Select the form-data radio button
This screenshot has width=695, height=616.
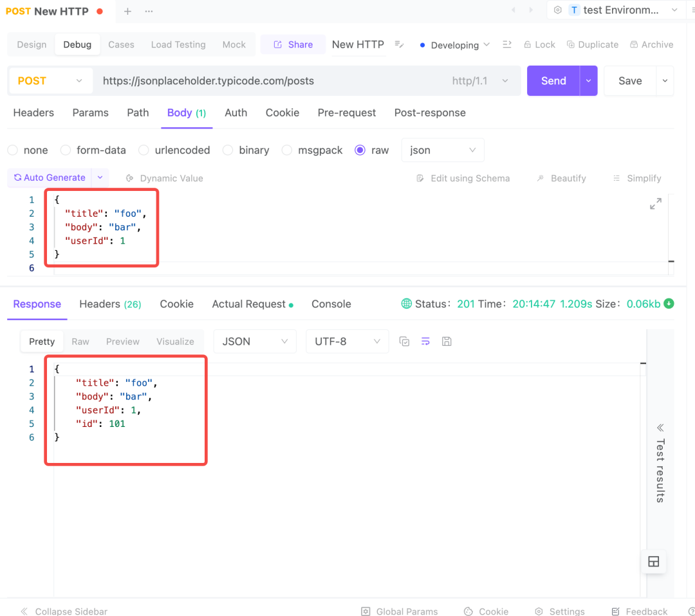point(66,150)
